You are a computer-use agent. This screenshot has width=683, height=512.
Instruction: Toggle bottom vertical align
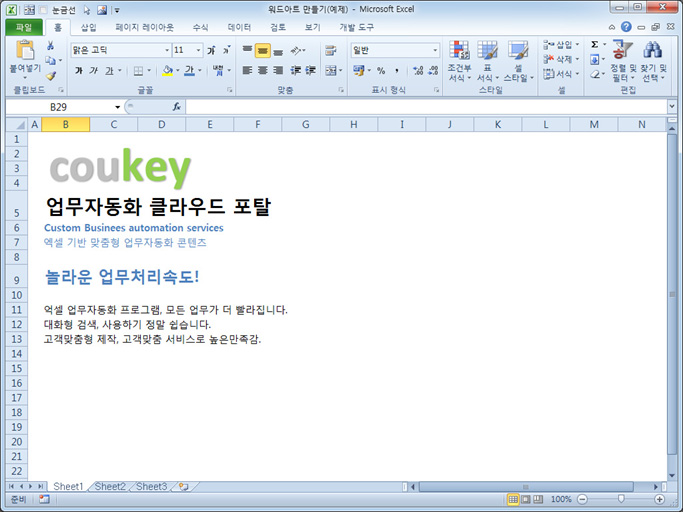278,51
